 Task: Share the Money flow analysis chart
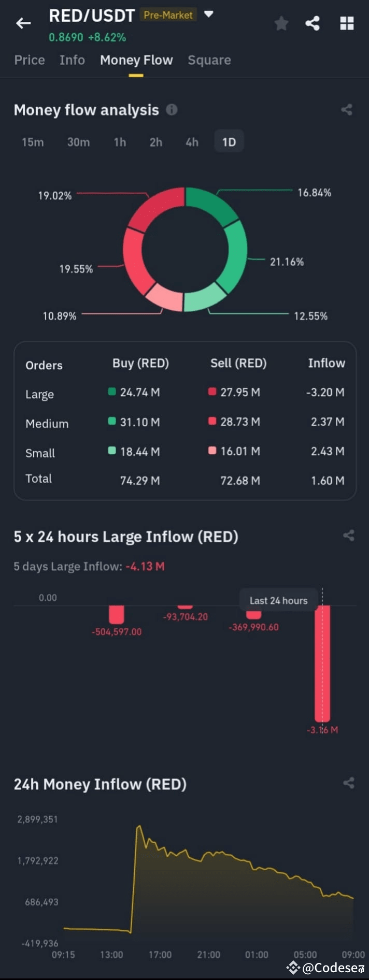[346, 109]
